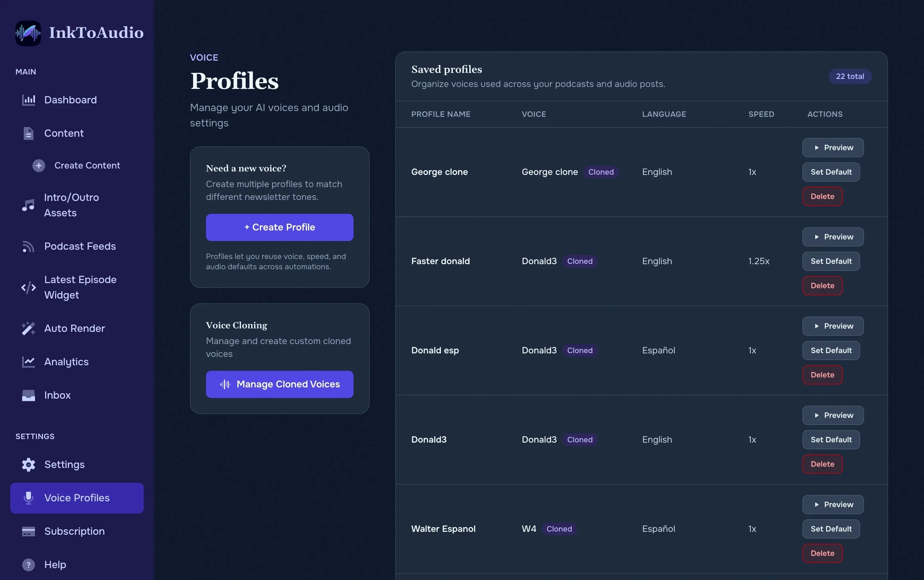Set Faster donald as default
This screenshot has height=580, width=924.
[831, 262]
